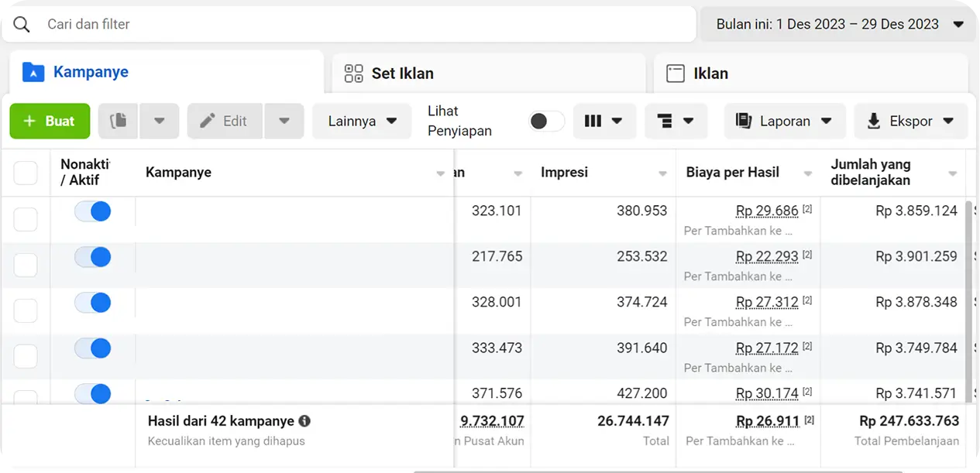The image size is (980, 473).
Task: Click the search magnifier icon
Action: tap(22, 25)
